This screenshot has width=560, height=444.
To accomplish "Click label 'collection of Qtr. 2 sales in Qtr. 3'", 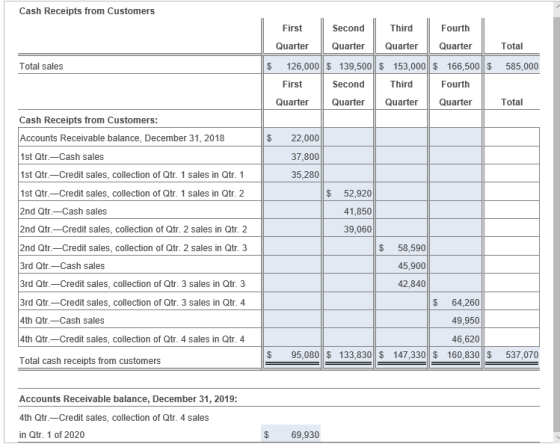I will point(181,248).
